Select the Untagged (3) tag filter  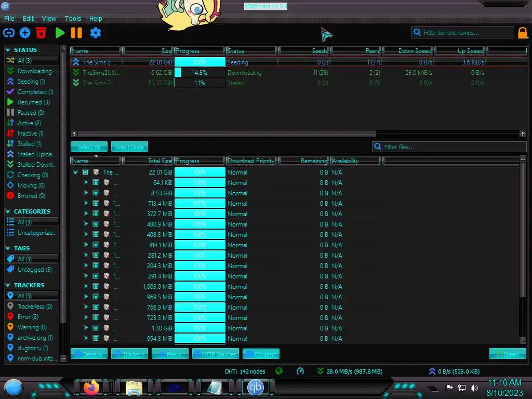(x=31, y=270)
